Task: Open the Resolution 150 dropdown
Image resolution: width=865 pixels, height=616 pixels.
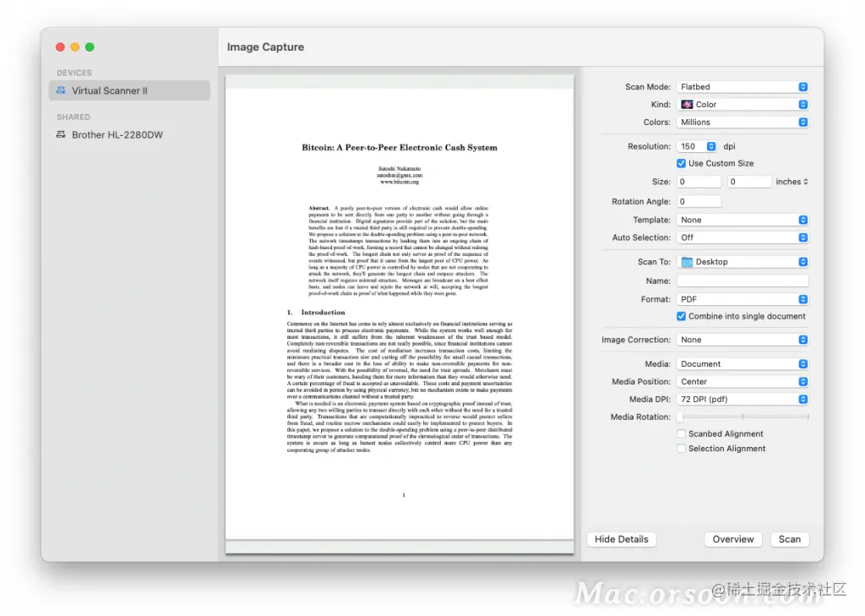Action: tap(697, 146)
